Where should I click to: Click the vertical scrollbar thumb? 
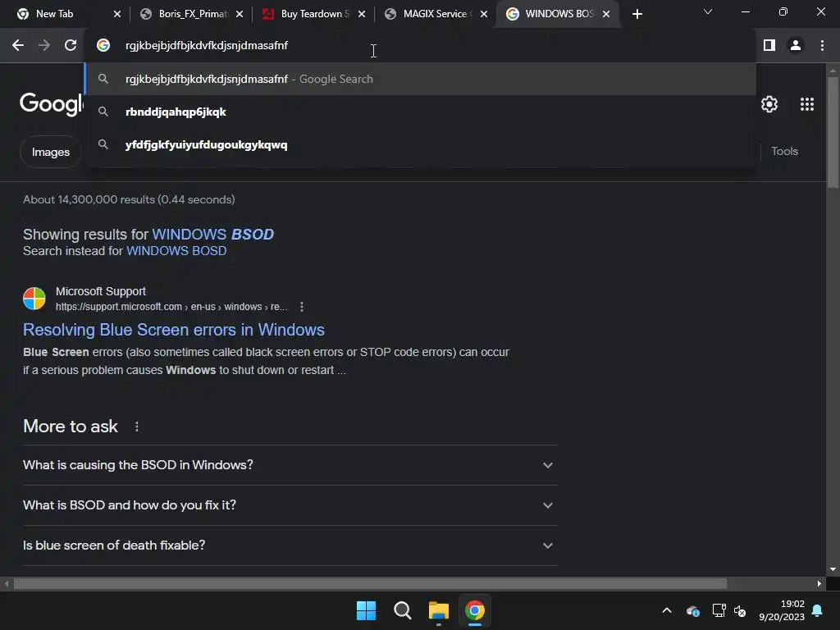[x=833, y=132]
